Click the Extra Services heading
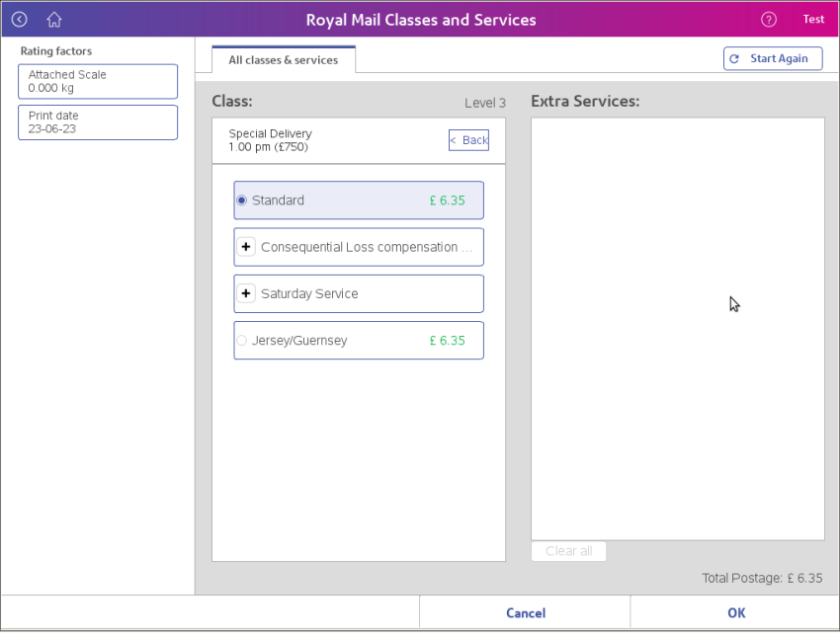 [x=585, y=101]
